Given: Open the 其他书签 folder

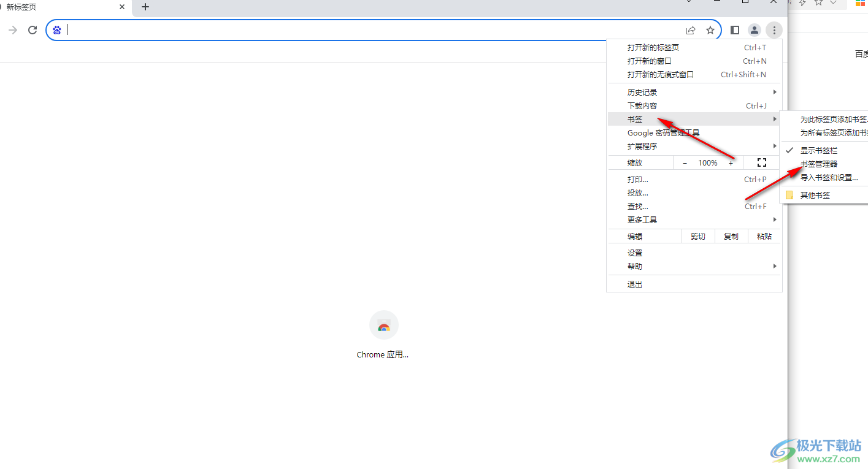Looking at the screenshot, I should pos(824,195).
